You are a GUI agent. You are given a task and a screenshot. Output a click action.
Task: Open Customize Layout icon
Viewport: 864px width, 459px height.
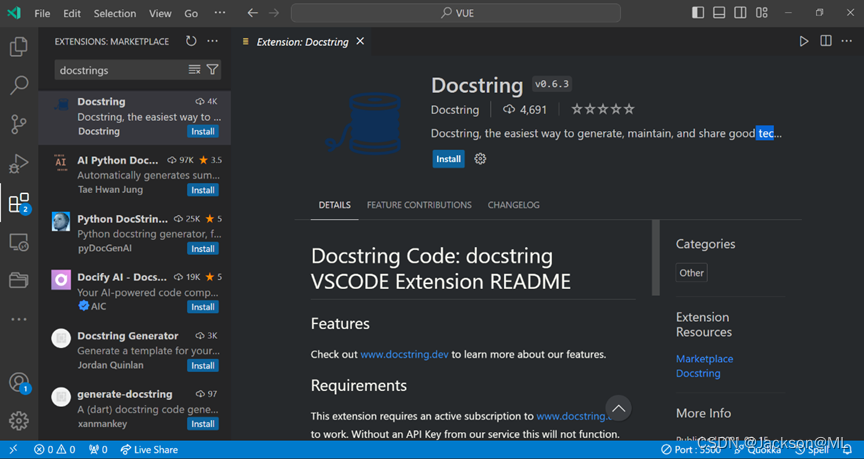762,13
